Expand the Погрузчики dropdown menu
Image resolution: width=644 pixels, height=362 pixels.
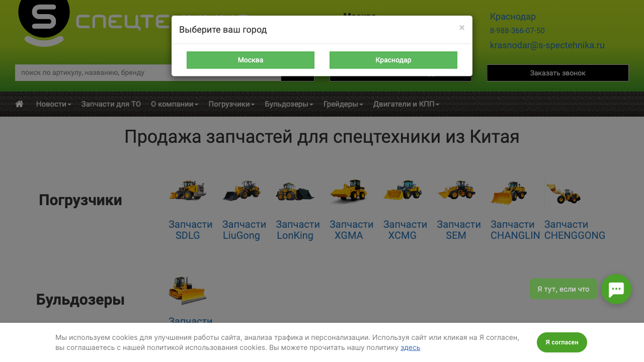(x=231, y=104)
